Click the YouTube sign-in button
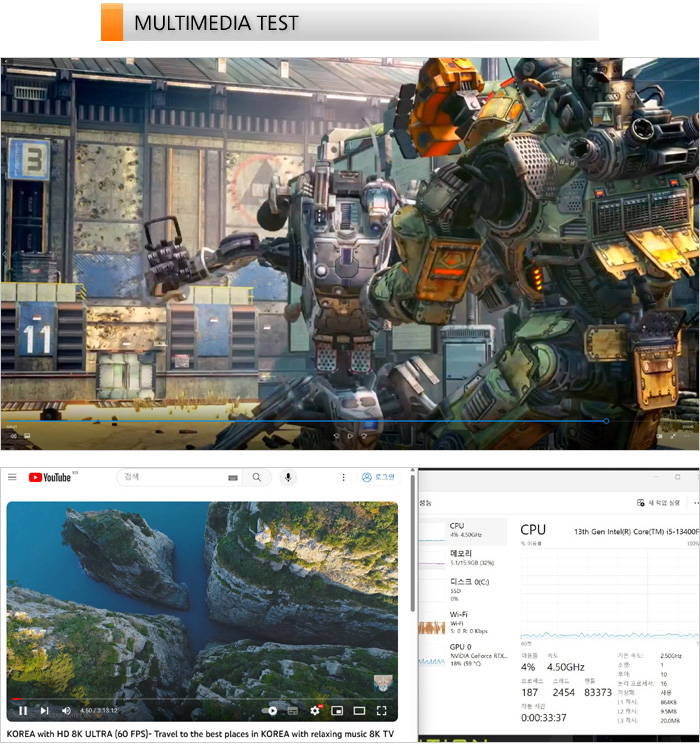This screenshot has width=700, height=748. click(x=379, y=478)
